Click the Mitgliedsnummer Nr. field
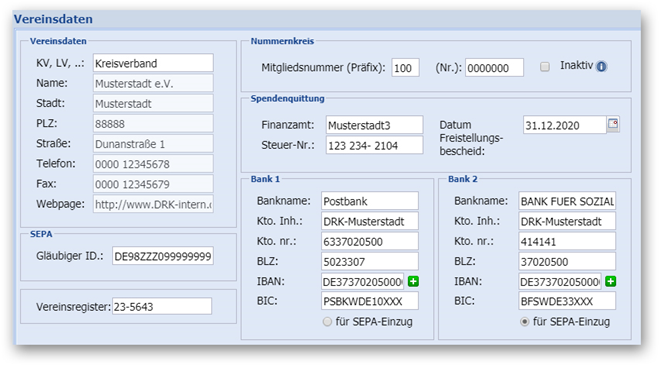661x368 pixels. click(494, 67)
